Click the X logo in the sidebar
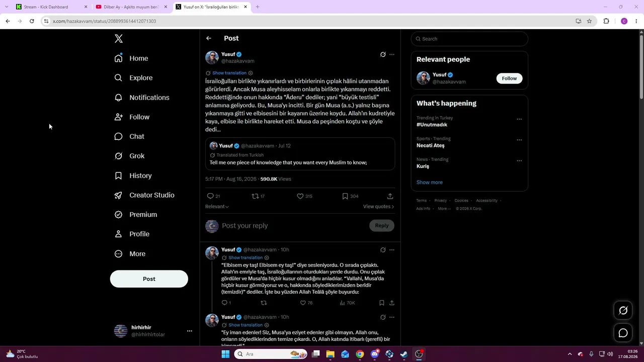644x362 pixels. [x=119, y=39]
